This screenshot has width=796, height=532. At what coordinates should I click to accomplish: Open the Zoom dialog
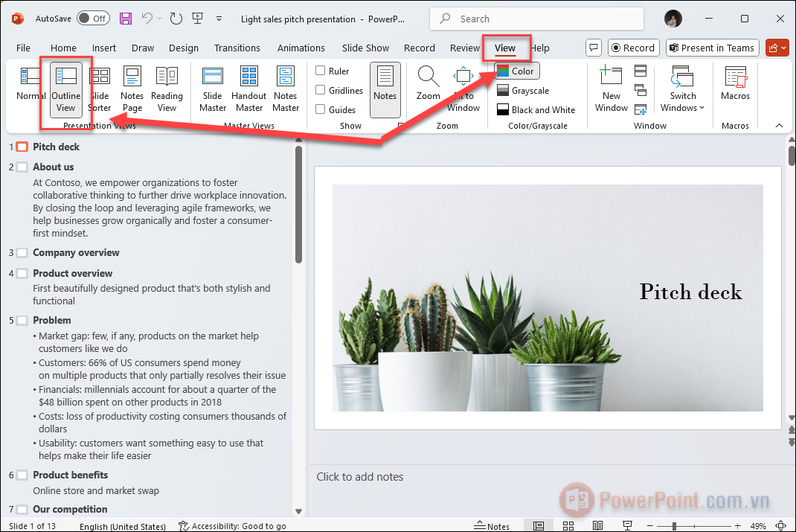(429, 84)
